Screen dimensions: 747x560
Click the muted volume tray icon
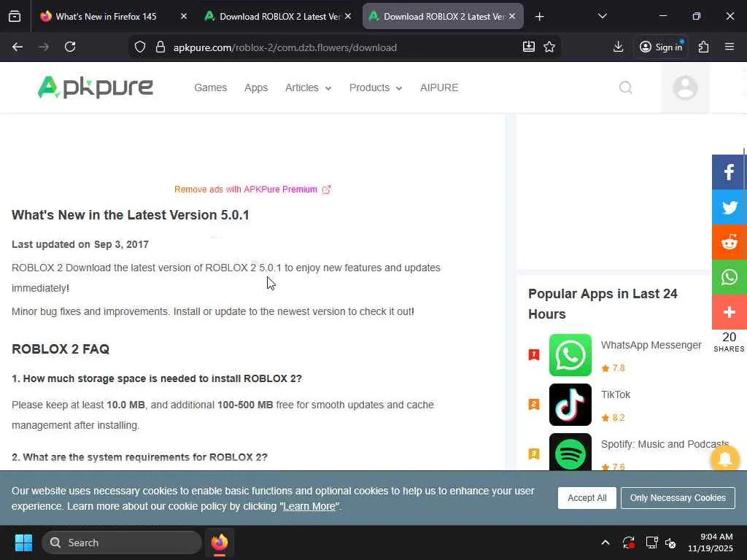(670, 542)
